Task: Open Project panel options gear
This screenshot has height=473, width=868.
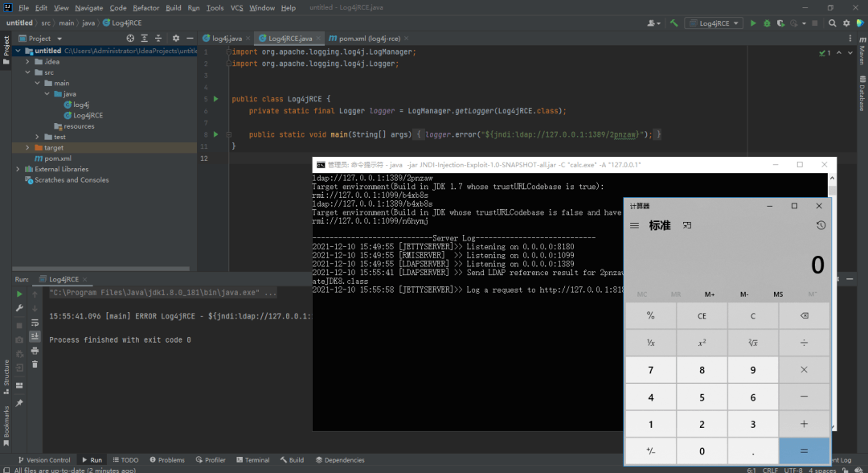Action: [x=176, y=39]
